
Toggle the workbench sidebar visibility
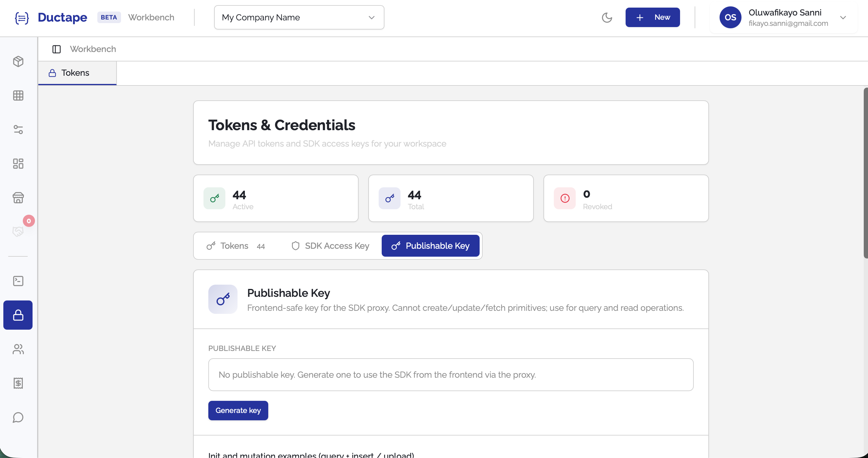click(56, 49)
